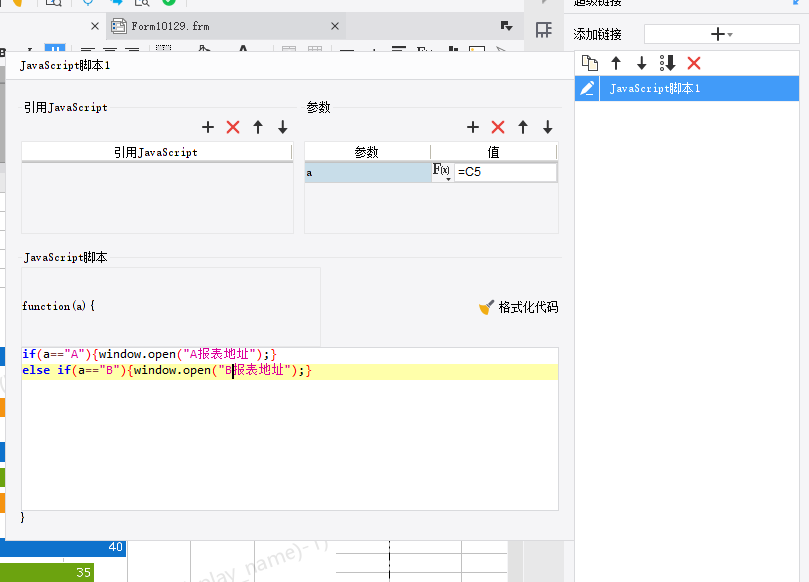
Task: Move the parameter up
Action: (523, 127)
